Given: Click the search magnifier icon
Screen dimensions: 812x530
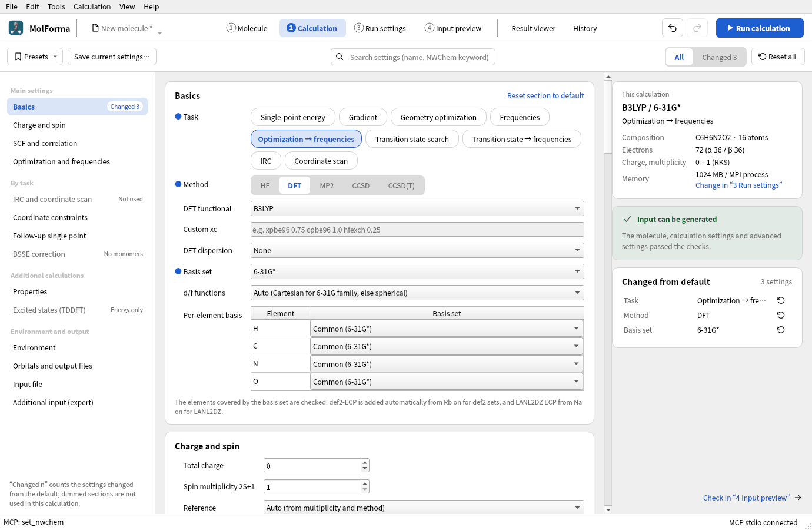Looking at the screenshot, I should [340, 57].
